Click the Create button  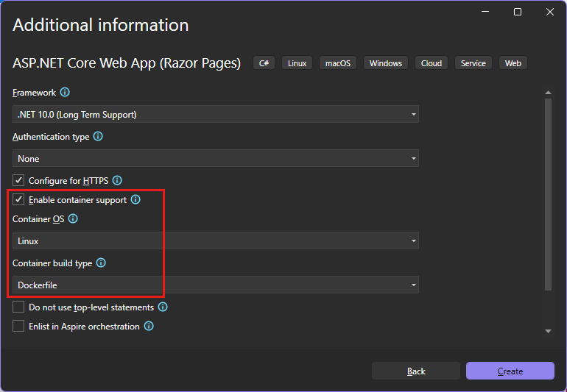[x=510, y=371]
